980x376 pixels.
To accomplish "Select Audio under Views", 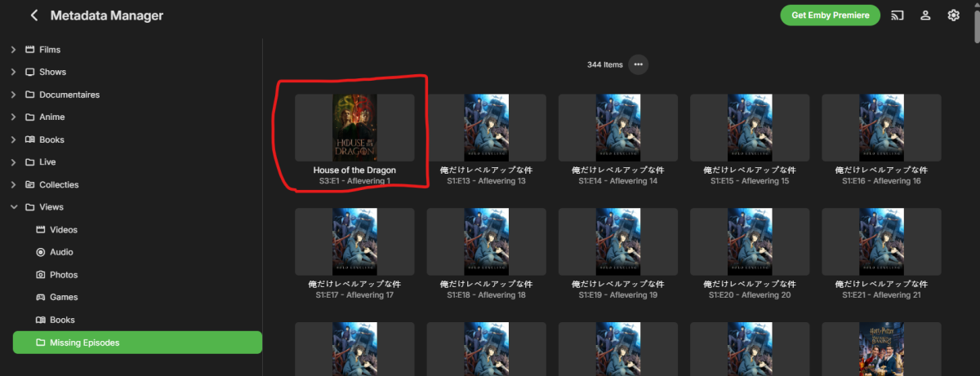I will point(61,252).
